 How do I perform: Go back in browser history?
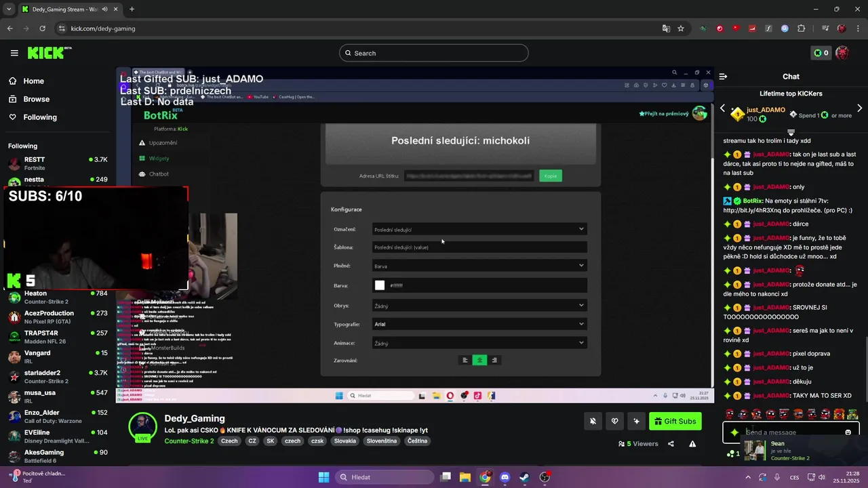point(9,28)
